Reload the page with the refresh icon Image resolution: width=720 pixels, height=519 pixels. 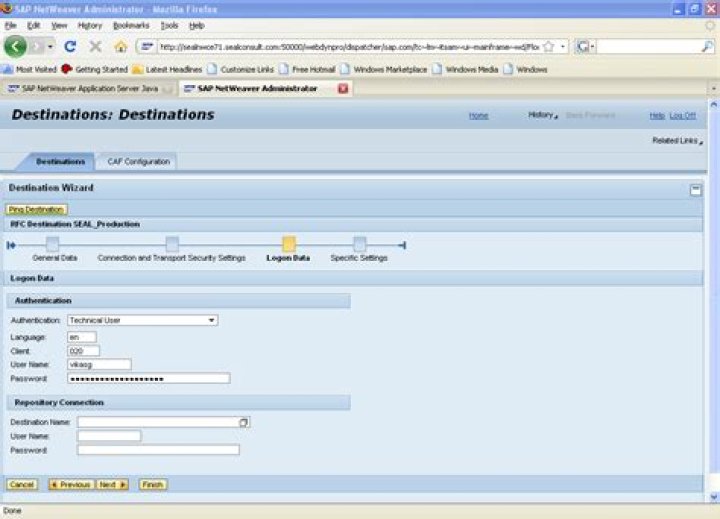coord(70,46)
